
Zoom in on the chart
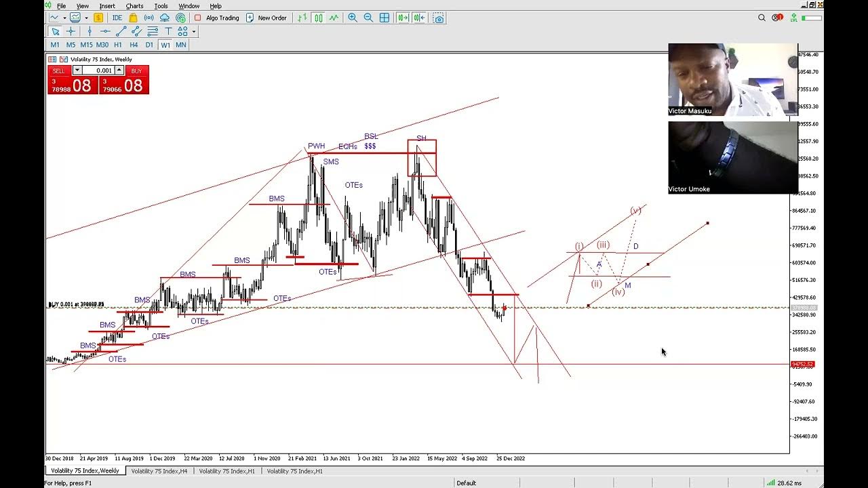(353, 18)
